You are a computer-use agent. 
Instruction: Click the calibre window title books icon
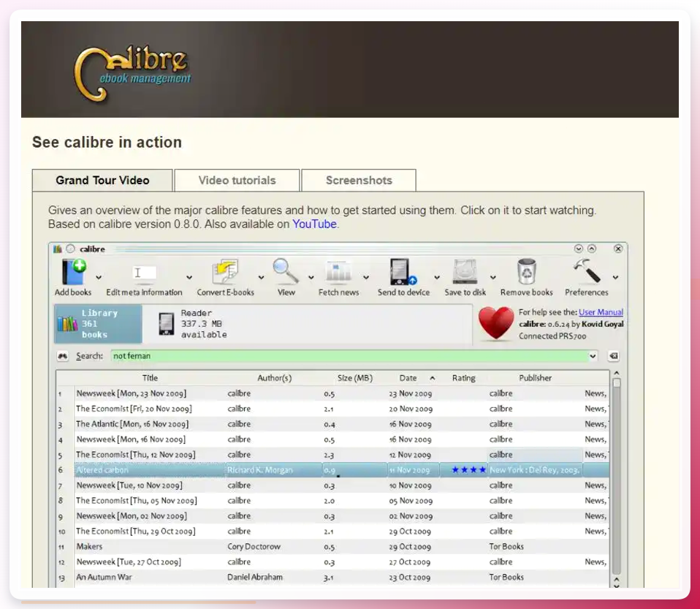pos(58,249)
